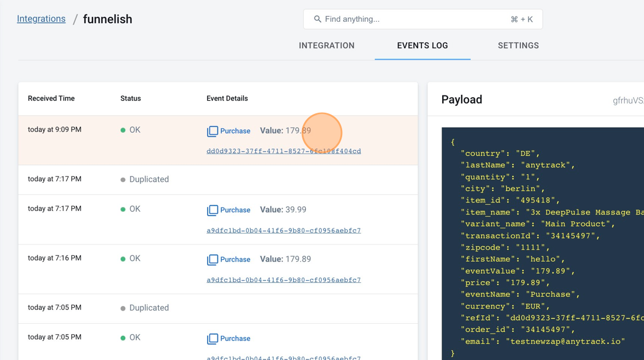Screen dimensions: 644x360
Task: Open the ref ID dd0d9323-37ff-4711-8527-6fc108f404cd link
Action: click(284, 151)
